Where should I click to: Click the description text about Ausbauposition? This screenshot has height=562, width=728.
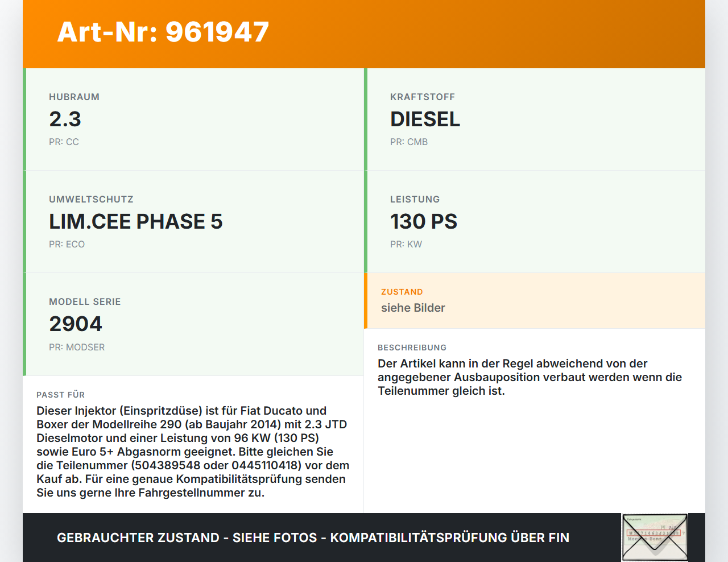pos(529,377)
